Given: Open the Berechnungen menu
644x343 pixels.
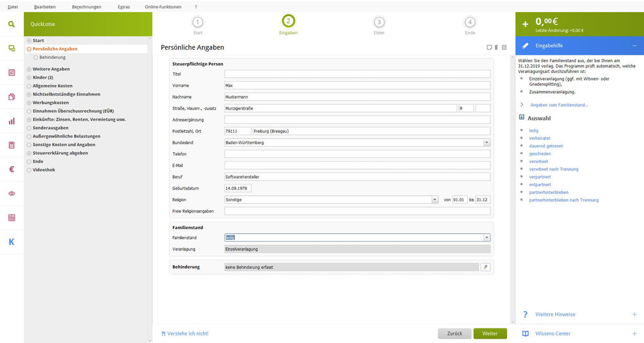Looking at the screenshot, I should click(x=87, y=7).
